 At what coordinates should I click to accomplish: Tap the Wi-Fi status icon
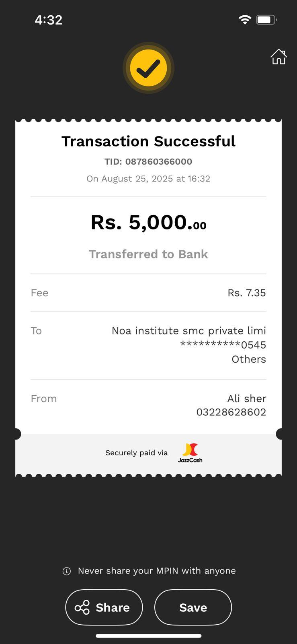coord(245,20)
